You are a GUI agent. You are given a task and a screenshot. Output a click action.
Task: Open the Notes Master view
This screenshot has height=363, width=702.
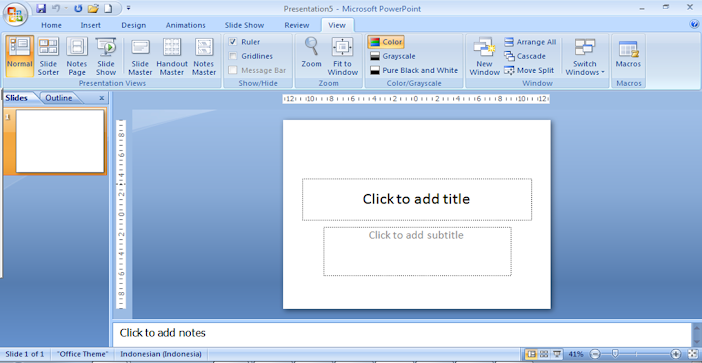[x=204, y=56]
